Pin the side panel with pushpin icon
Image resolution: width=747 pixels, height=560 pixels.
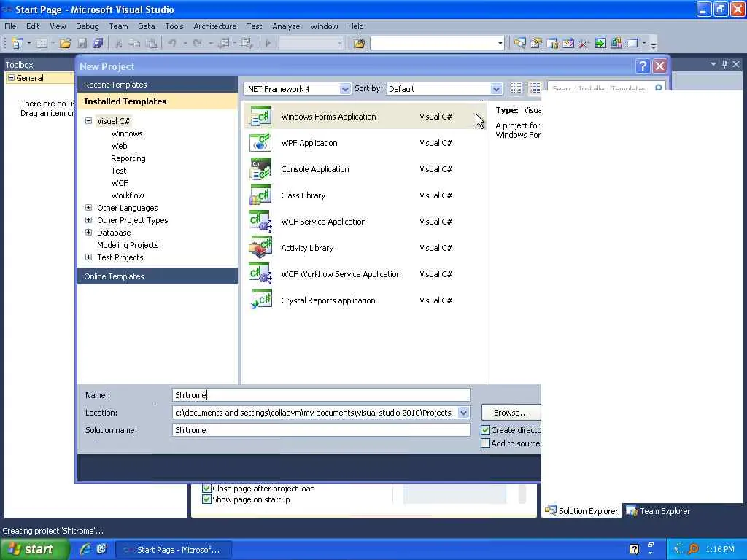coord(724,64)
